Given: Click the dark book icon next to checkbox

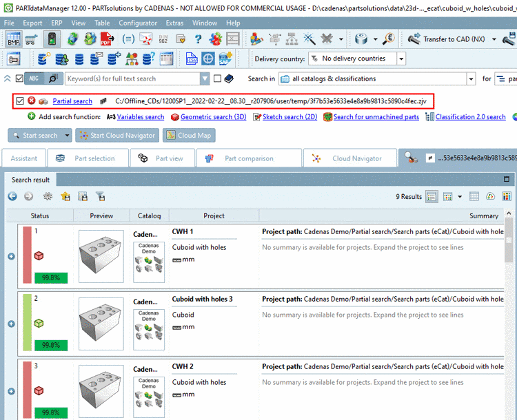Looking at the screenshot, I should pyautogui.click(x=229, y=78).
